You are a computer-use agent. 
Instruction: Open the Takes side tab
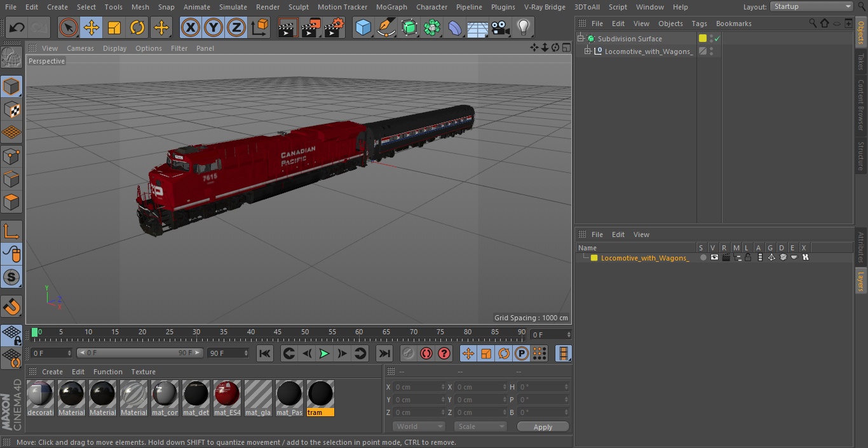(x=861, y=61)
